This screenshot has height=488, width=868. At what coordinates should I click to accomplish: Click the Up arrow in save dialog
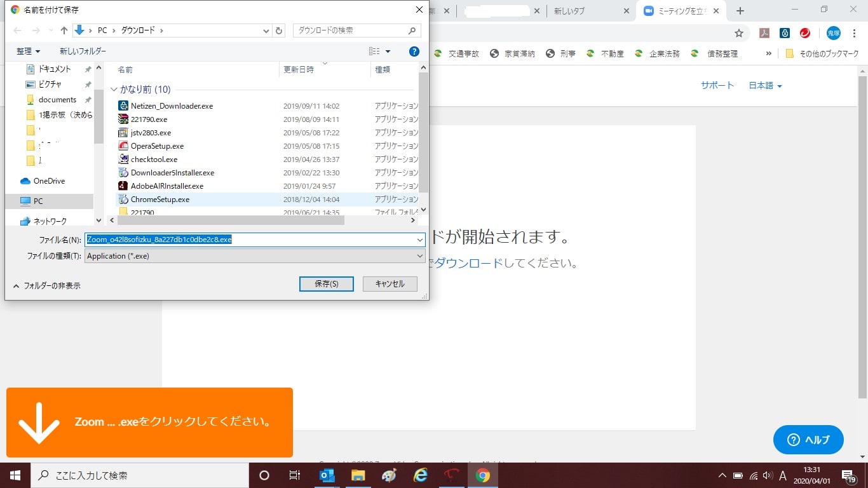[64, 30]
